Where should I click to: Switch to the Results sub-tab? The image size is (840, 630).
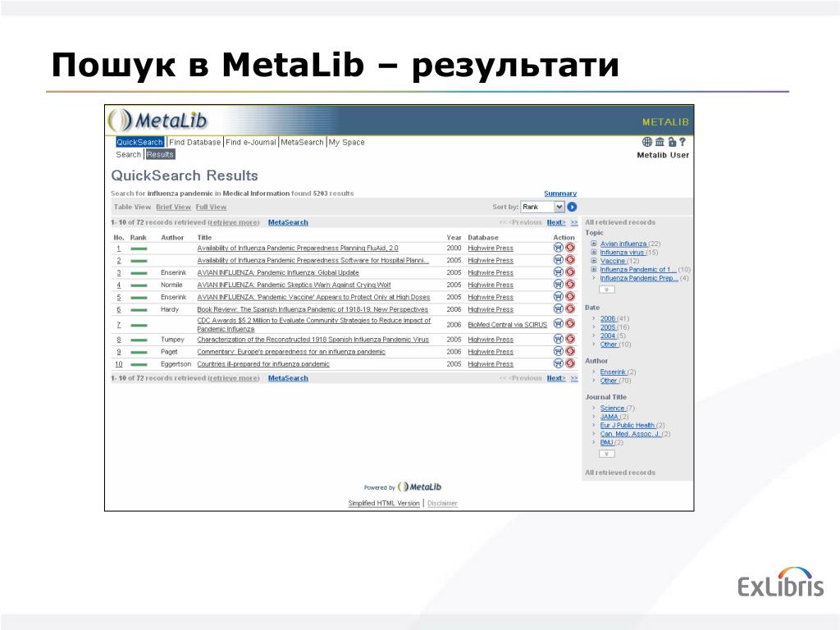[x=160, y=154]
